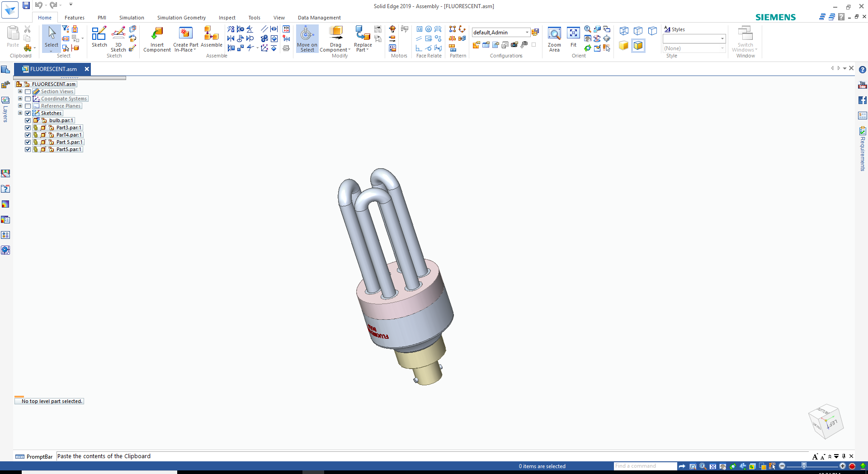868x474 pixels.
Task: Go to the Inspect tab
Action: [227, 18]
